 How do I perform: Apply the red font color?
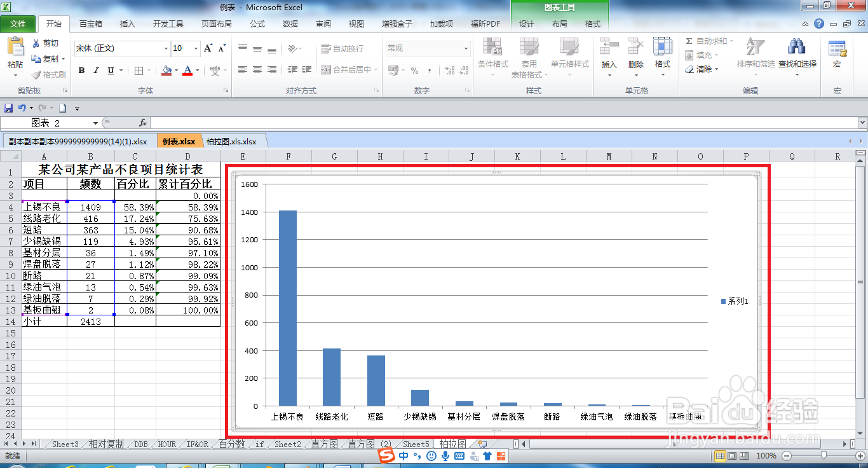coord(187,71)
